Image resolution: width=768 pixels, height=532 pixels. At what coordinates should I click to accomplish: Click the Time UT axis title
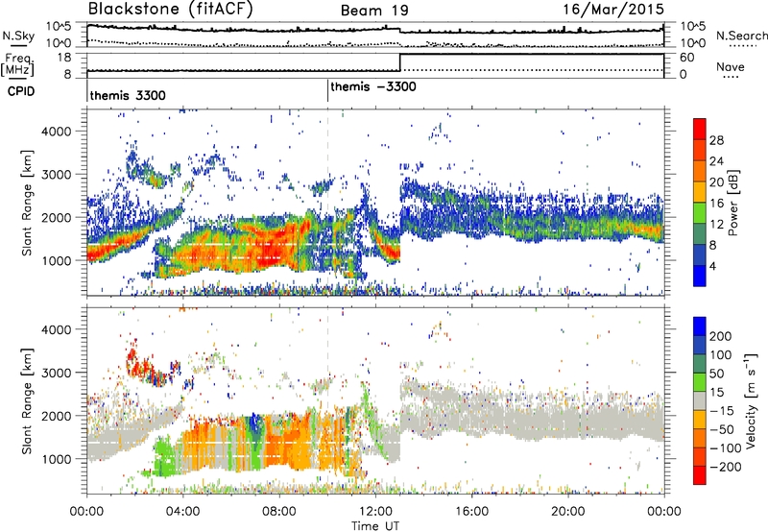(375, 525)
